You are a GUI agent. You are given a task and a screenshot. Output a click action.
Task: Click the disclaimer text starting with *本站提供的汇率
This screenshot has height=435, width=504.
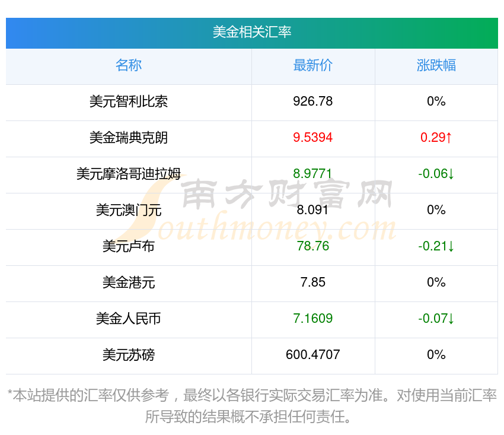point(251,406)
